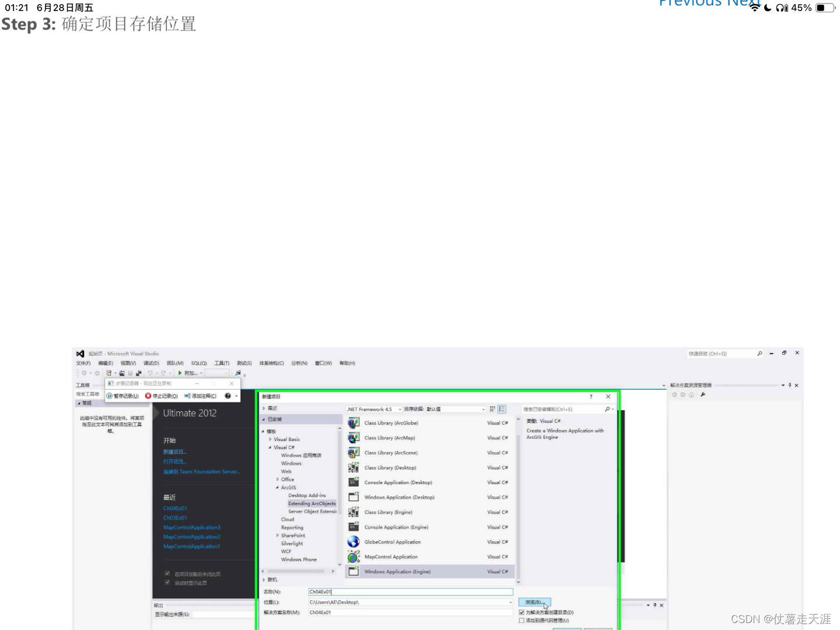Open the 文件(F) menu

click(83, 363)
